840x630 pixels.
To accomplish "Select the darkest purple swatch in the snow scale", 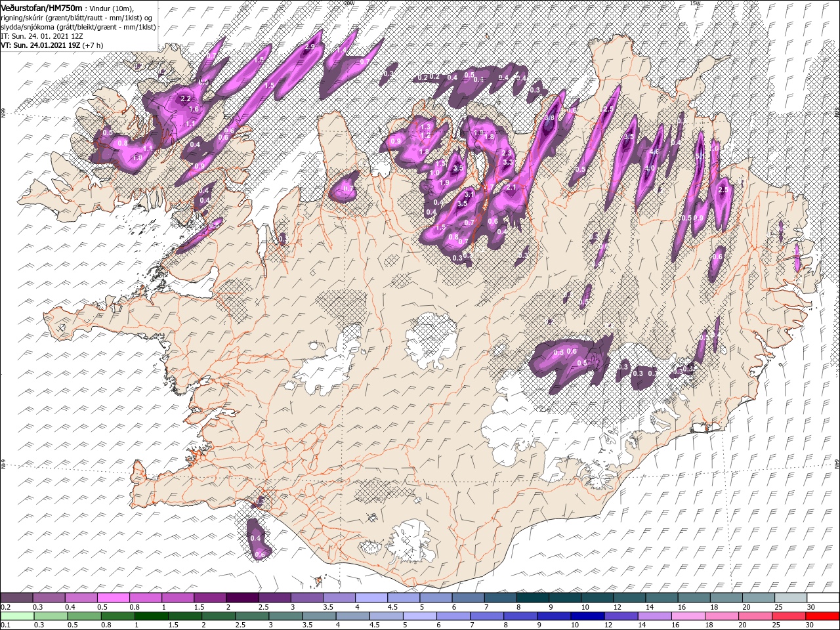I will click(x=242, y=598).
